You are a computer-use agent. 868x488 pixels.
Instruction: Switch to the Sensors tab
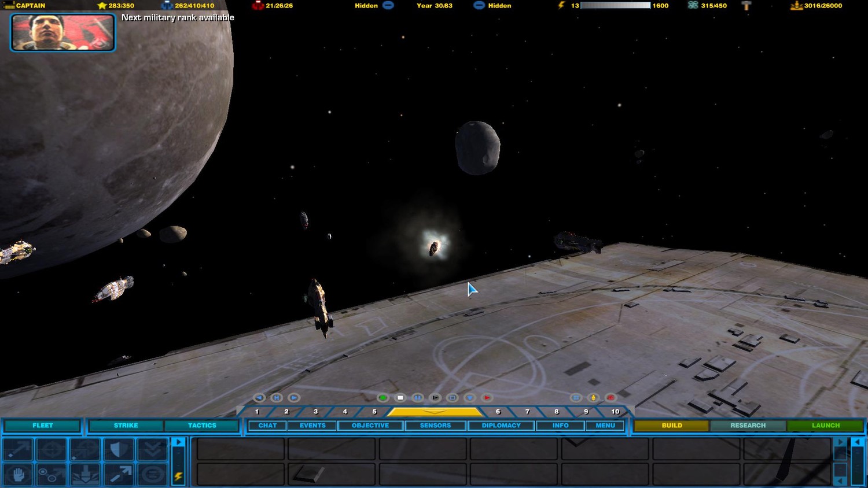point(435,426)
